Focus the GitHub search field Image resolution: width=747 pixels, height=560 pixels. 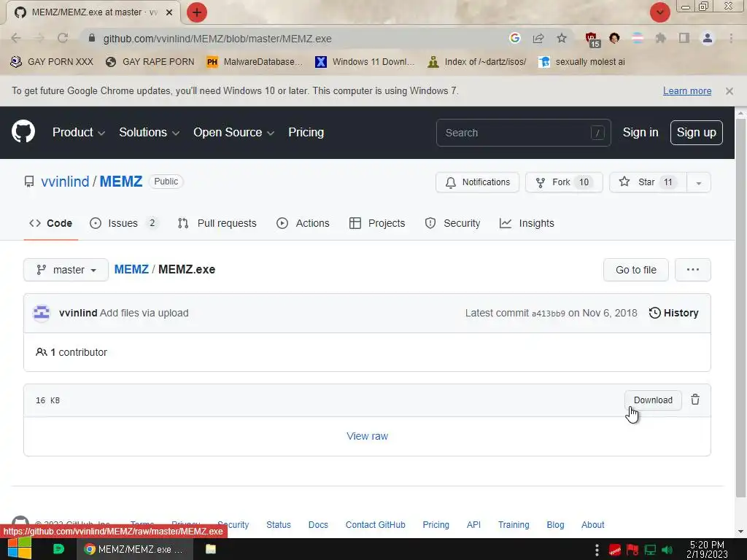click(523, 133)
